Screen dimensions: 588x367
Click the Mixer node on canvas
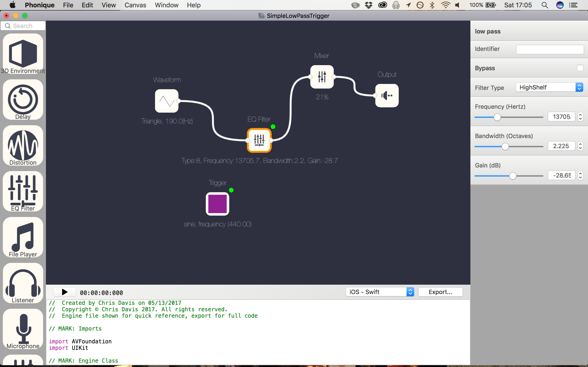322,77
